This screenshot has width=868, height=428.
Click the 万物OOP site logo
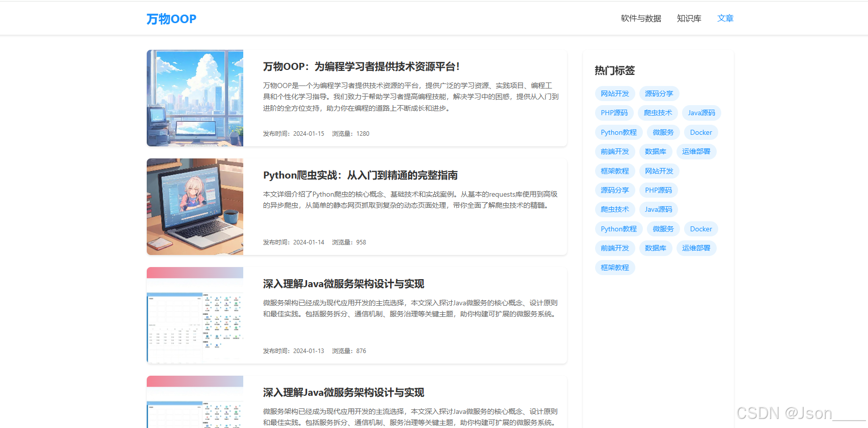pyautogui.click(x=171, y=19)
